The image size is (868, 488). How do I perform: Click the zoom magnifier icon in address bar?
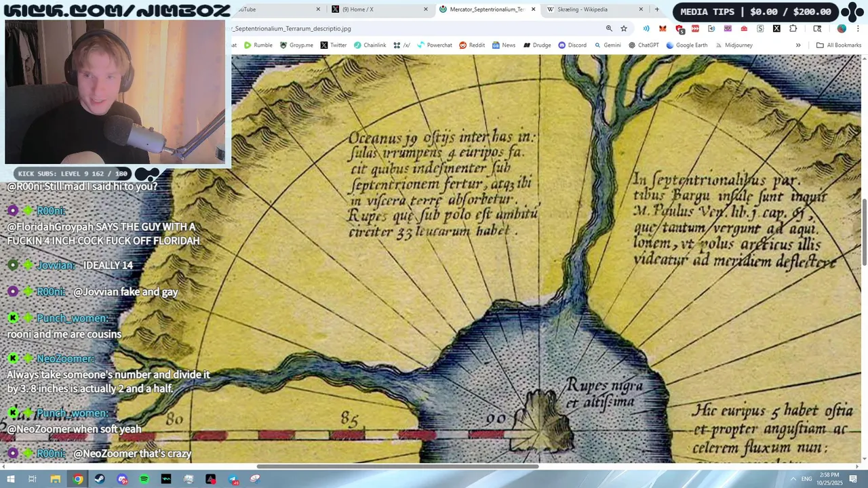(x=609, y=28)
